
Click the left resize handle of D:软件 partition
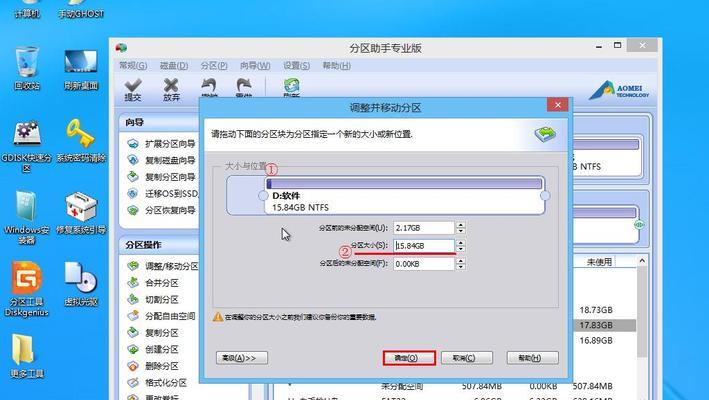click(x=263, y=196)
